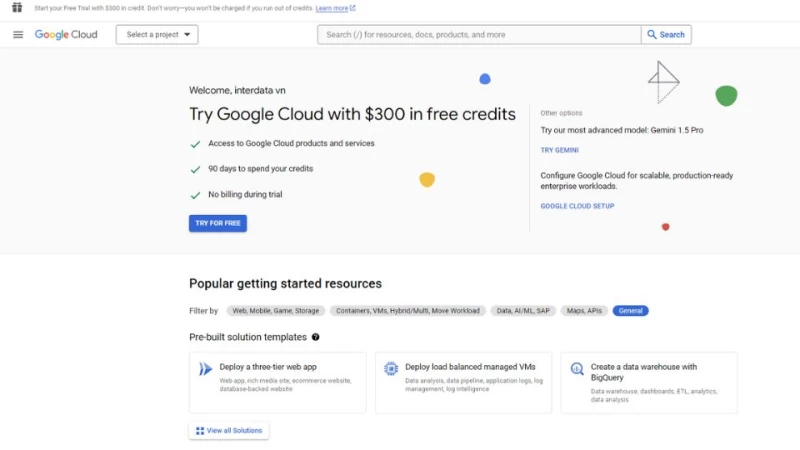Open the Select a project dropdown
Viewport: 800px width, 450px height.
coord(157,35)
